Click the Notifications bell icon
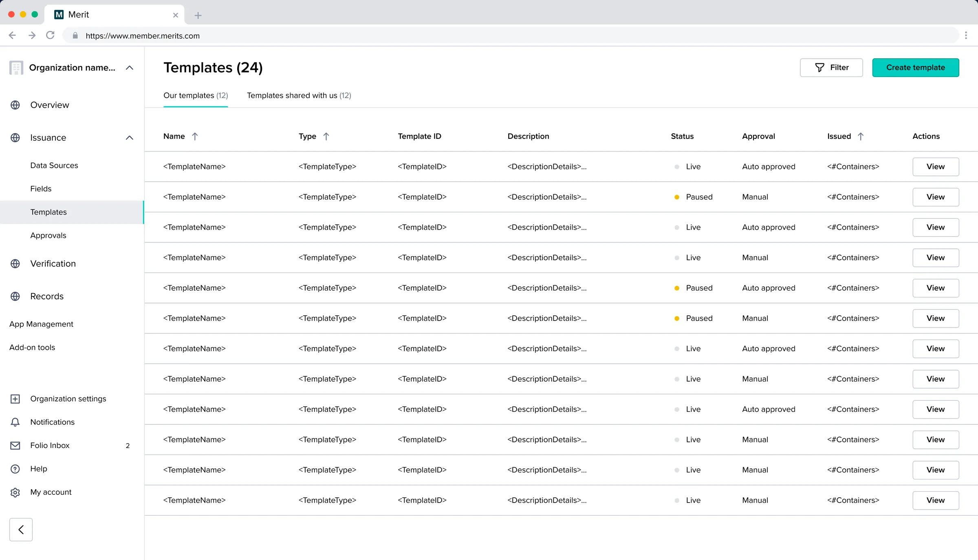This screenshot has width=978, height=560. pyautogui.click(x=15, y=422)
